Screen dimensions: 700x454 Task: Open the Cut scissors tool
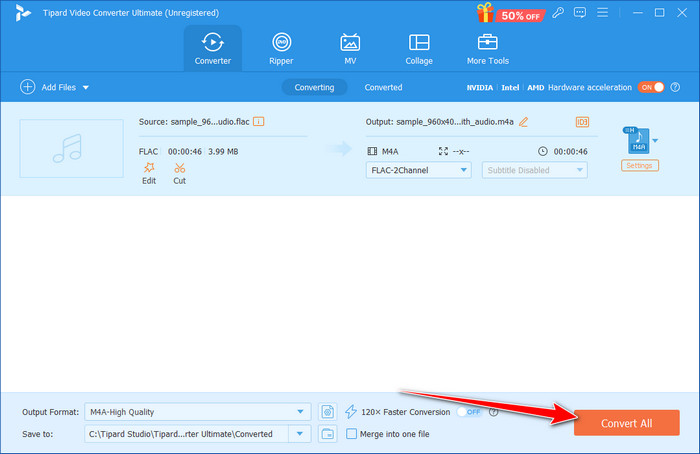[179, 168]
